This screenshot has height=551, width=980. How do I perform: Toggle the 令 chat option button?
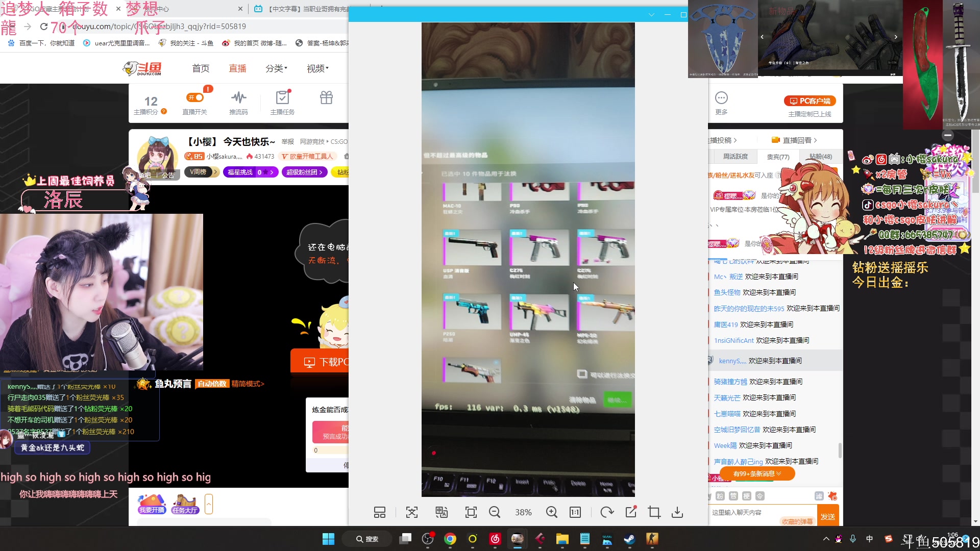760,496
